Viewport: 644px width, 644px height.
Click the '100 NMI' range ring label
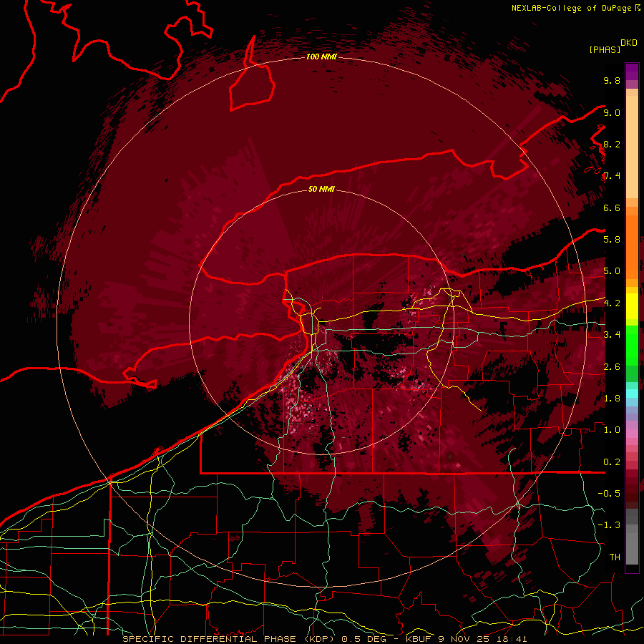click(x=321, y=57)
